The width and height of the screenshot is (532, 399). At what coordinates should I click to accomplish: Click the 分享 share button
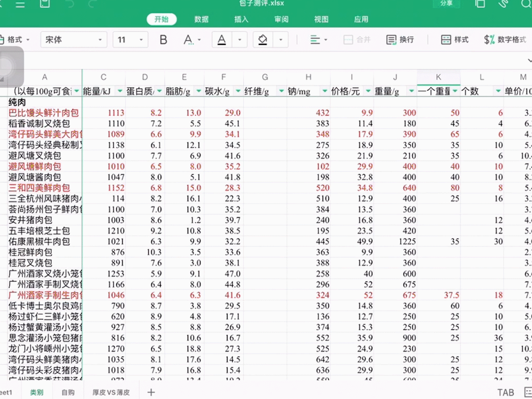click(x=446, y=3)
